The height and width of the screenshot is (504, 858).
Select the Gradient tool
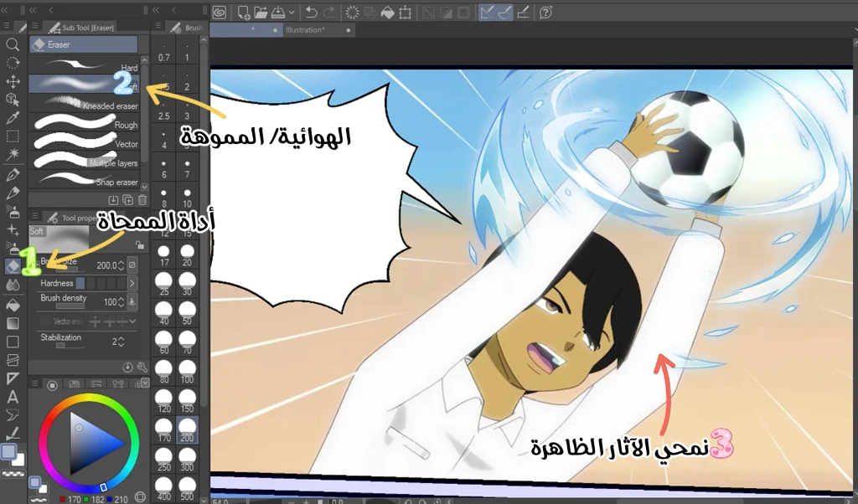coord(13,324)
